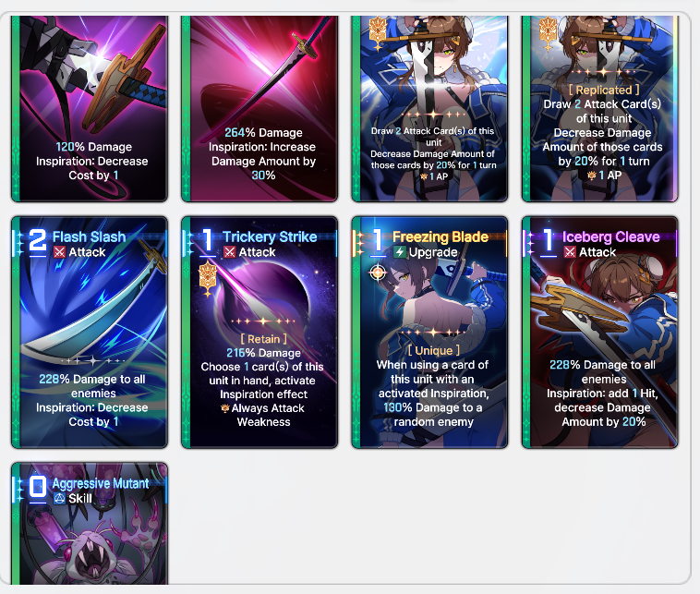Click the green Upgrade icon on Freezing Blade
The image size is (700, 594).
(400, 252)
